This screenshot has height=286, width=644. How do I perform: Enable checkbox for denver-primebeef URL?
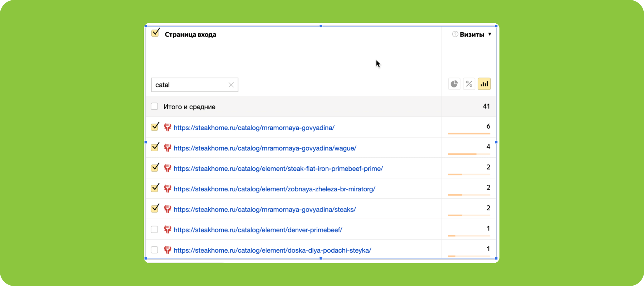[155, 229]
